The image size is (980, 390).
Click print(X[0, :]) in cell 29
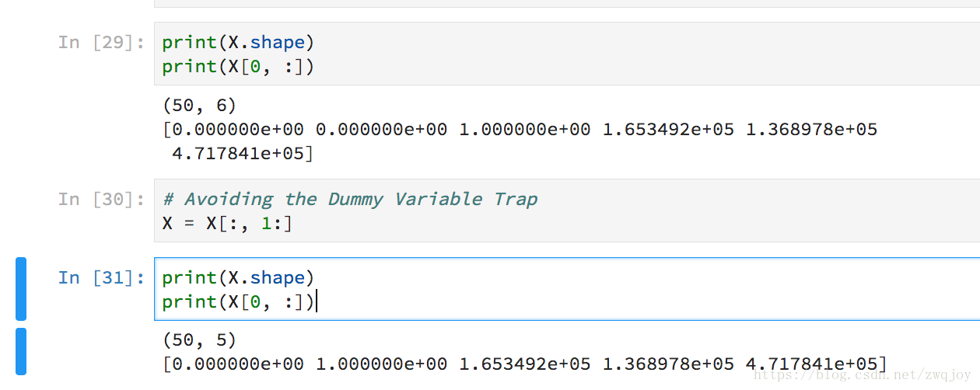point(238,66)
